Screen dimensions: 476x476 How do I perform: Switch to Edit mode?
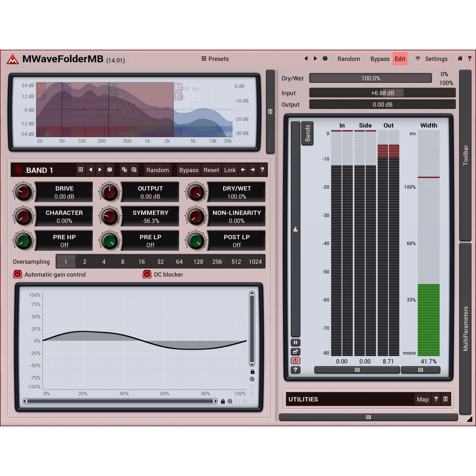pos(400,59)
